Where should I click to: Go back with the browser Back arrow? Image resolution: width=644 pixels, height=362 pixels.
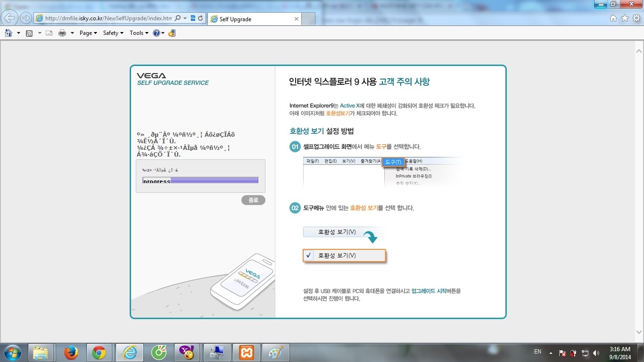click(x=10, y=18)
